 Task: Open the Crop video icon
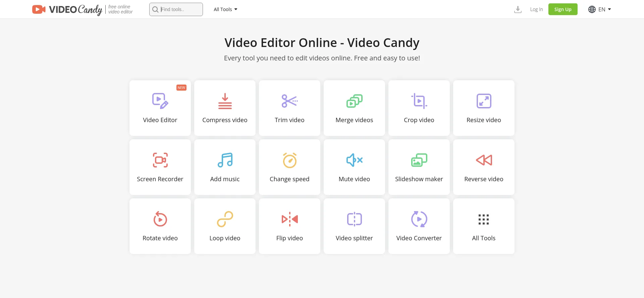pos(419,101)
